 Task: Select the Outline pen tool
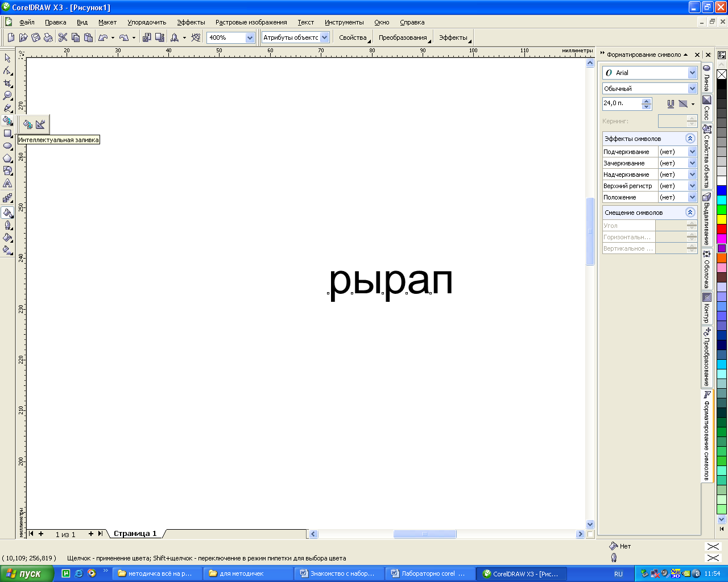point(7,226)
